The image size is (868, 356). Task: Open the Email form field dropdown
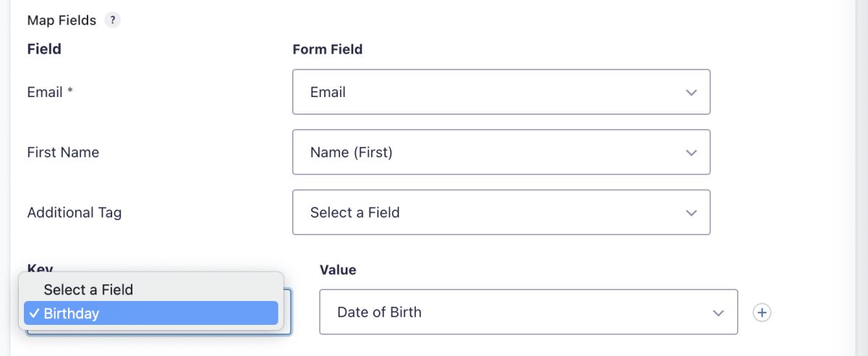(x=501, y=92)
